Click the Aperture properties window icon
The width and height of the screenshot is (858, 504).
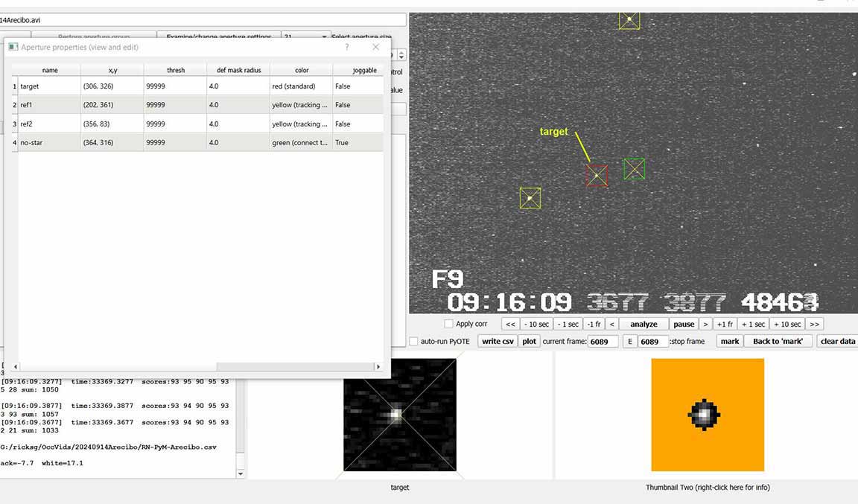(13, 47)
